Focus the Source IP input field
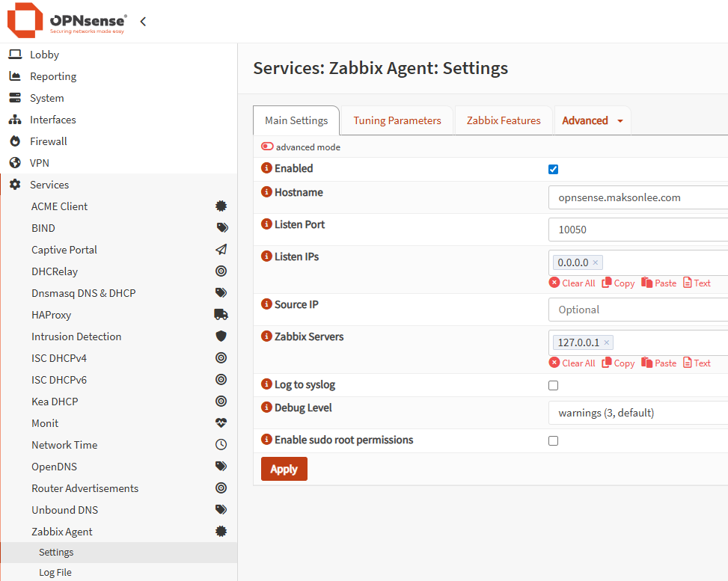The image size is (728, 581). click(x=638, y=310)
